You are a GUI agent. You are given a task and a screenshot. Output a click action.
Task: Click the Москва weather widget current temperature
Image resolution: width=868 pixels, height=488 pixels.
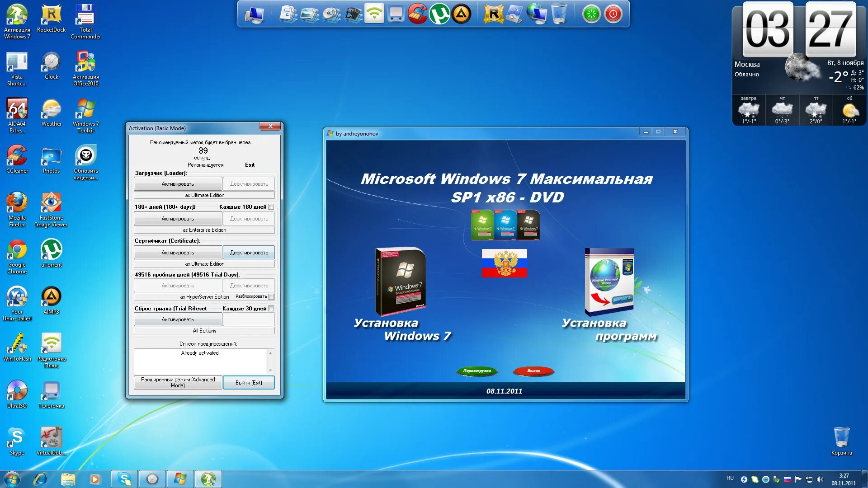(x=839, y=77)
